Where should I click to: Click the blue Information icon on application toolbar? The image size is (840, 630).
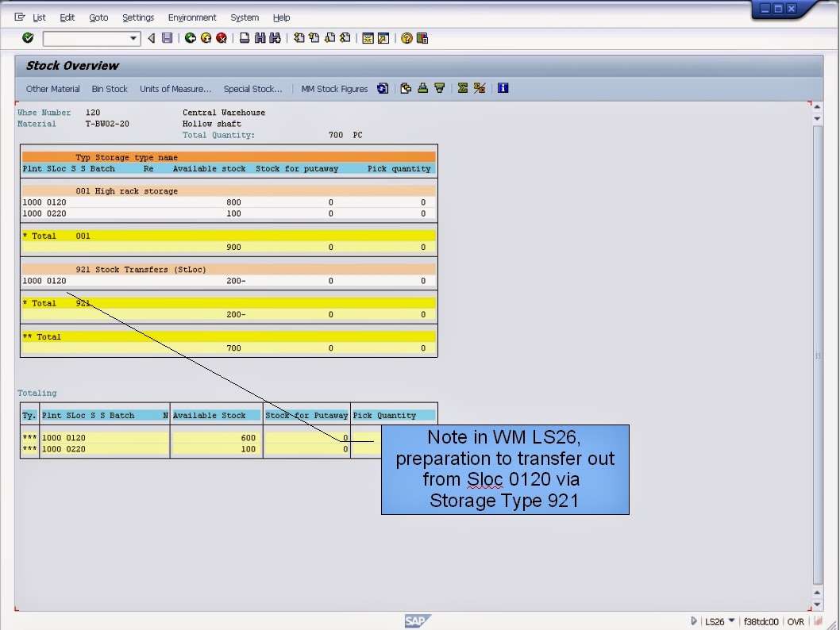pos(503,88)
